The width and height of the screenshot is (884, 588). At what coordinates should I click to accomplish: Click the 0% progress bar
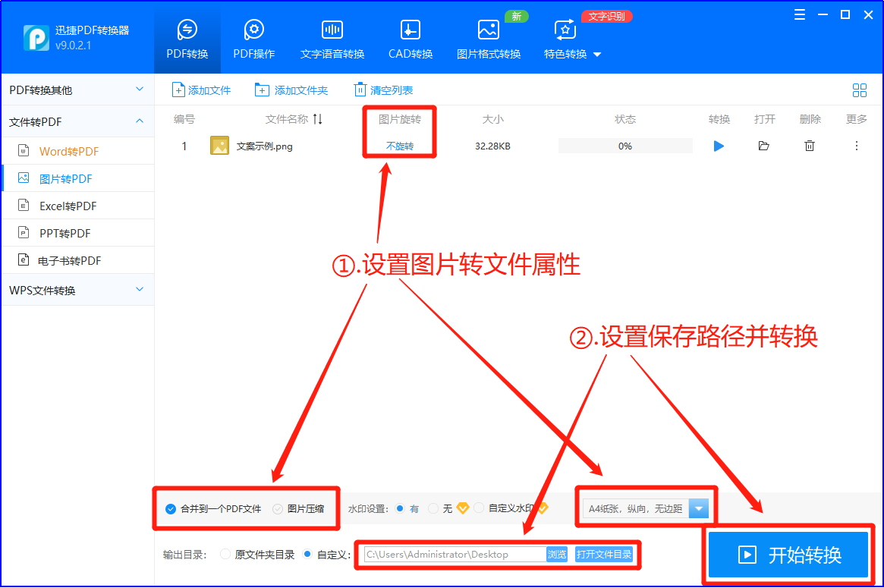click(625, 146)
